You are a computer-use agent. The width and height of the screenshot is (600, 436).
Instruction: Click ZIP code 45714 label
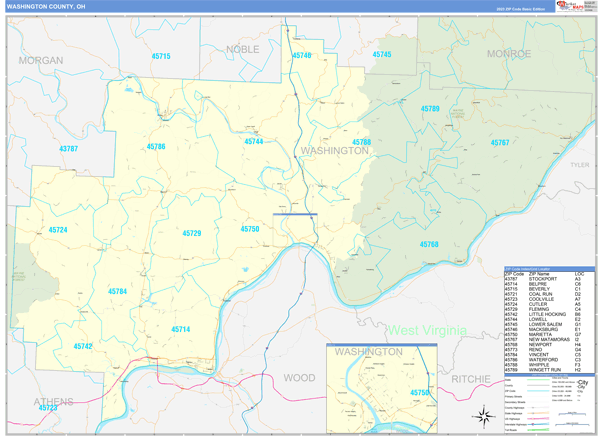pos(180,329)
